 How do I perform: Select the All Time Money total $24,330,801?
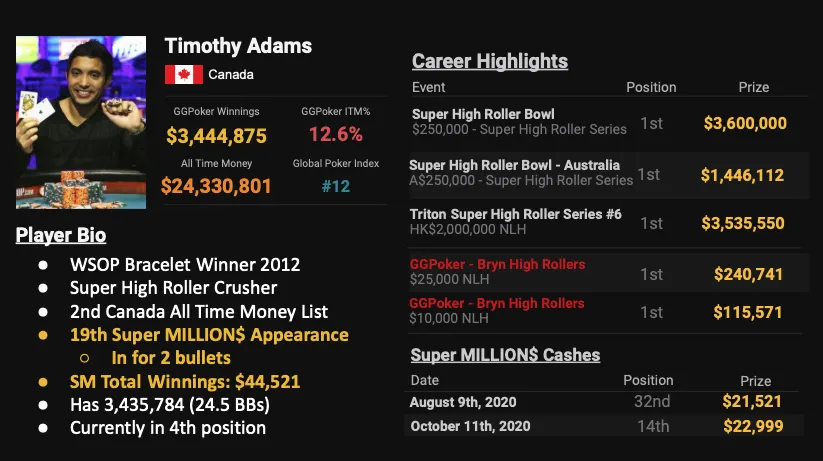tap(216, 186)
